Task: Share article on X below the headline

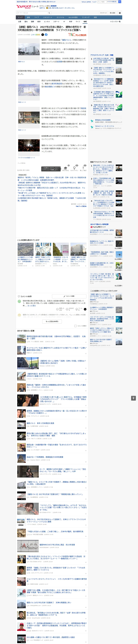Action: coord(43,35)
